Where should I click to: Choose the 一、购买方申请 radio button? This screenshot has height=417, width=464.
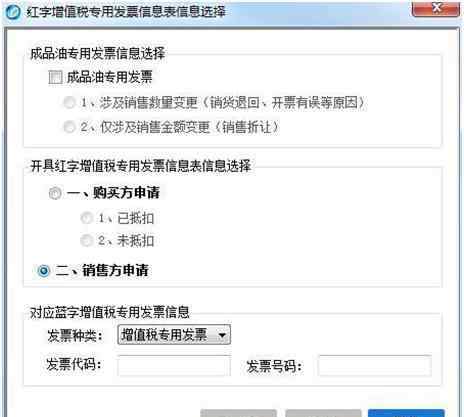[x=55, y=193]
